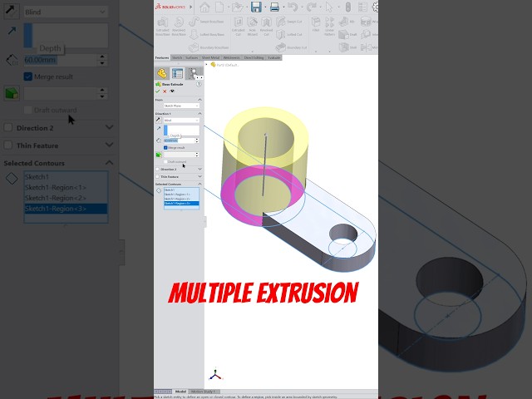Image resolution: width=532 pixels, height=399 pixels.
Task: Collapse the From section
Action: [x=199, y=100]
